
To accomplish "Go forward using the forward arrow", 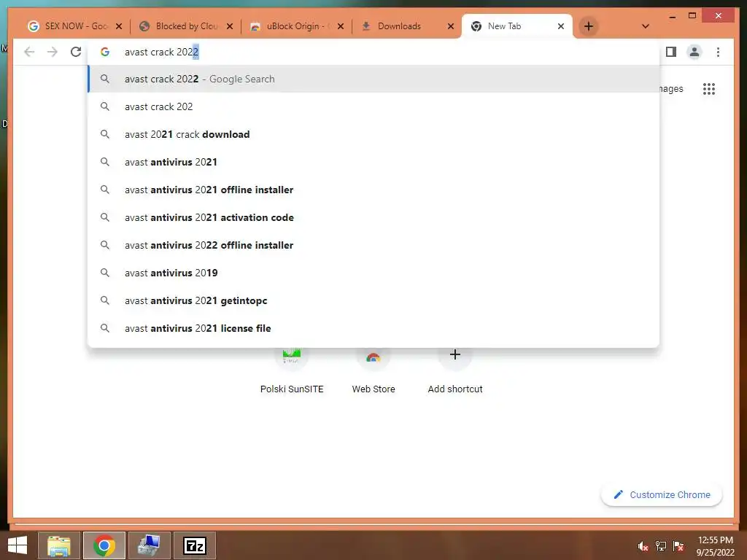I will click(53, 52).
